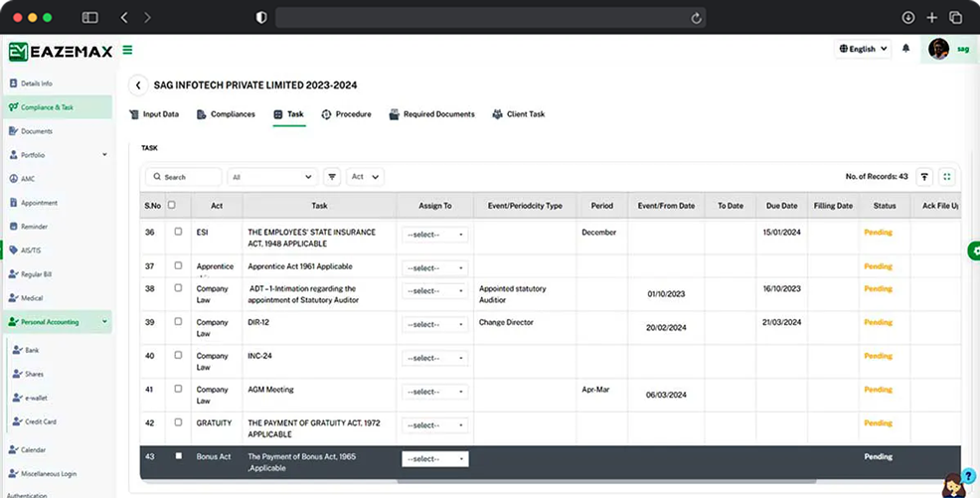The height and width of the screenshot is (498, 980).
Task: Click the browser new tab plus icon
Action: coord(932,18)
